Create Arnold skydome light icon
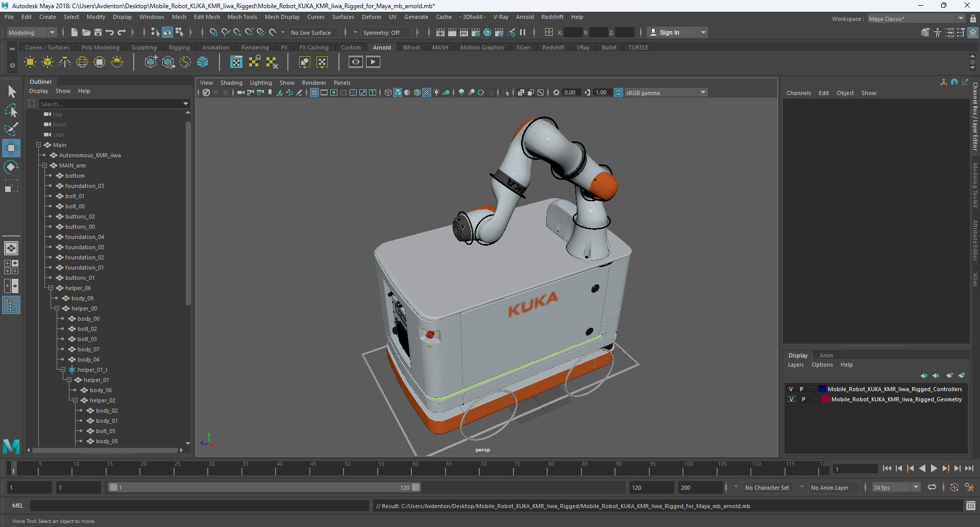 tap(82, 62)
